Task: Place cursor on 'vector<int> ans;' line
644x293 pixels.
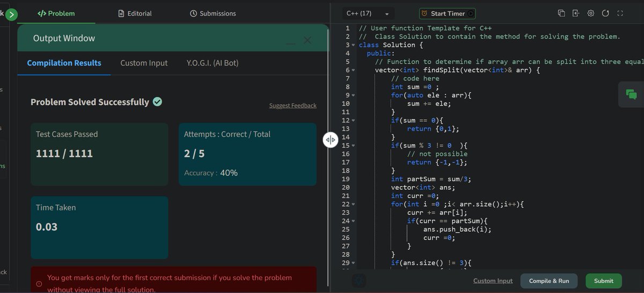Action: (423, 187)
